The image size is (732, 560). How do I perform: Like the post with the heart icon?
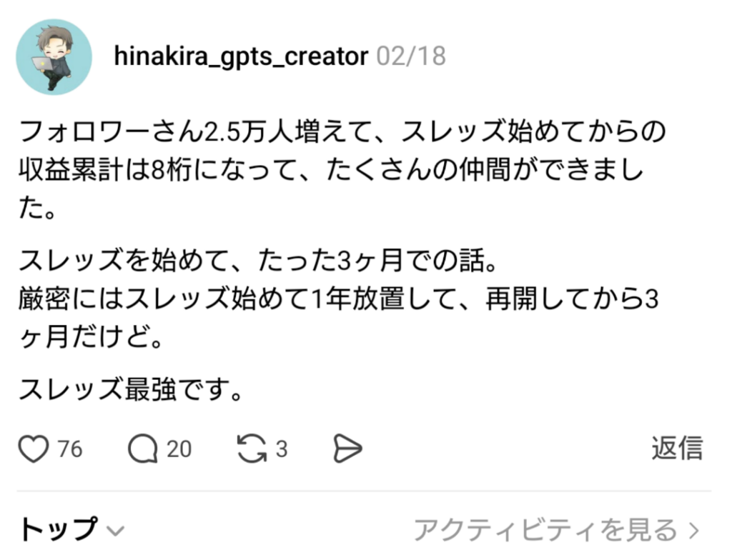[x=33, y=449]
